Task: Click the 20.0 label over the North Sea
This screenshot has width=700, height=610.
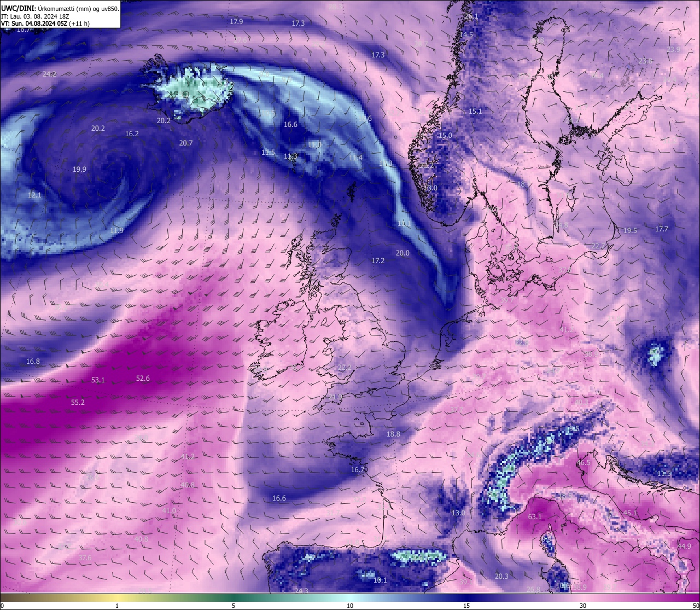Action: click(402, 253)
